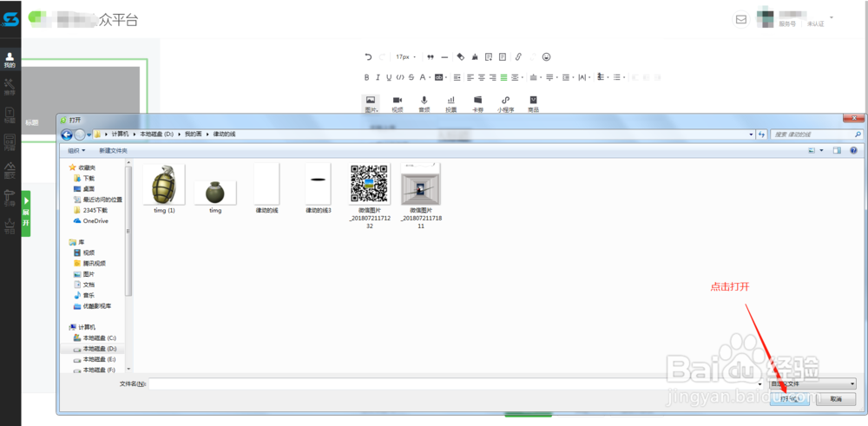Viewport: 868px width, 426px height.
Task: Click the 文件名 filename input field
Action: 457,383
